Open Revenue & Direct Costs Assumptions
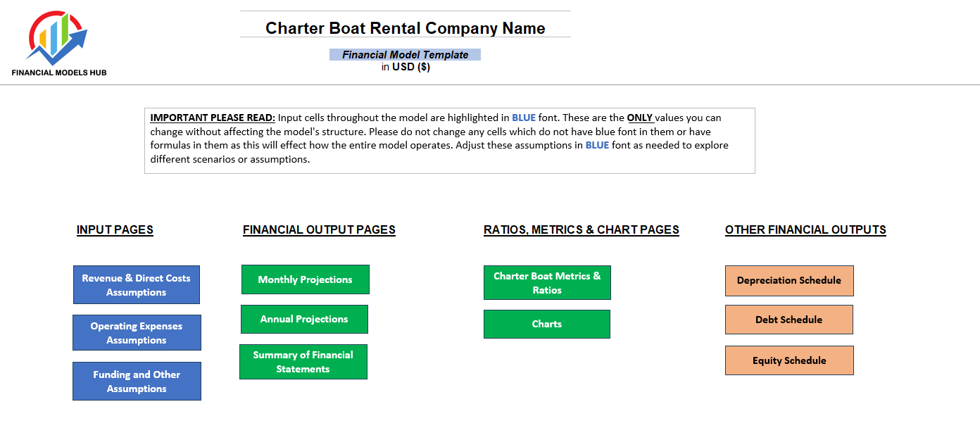Image resolution: width=980 pixels, height=447 pixels. pos(136,284)
